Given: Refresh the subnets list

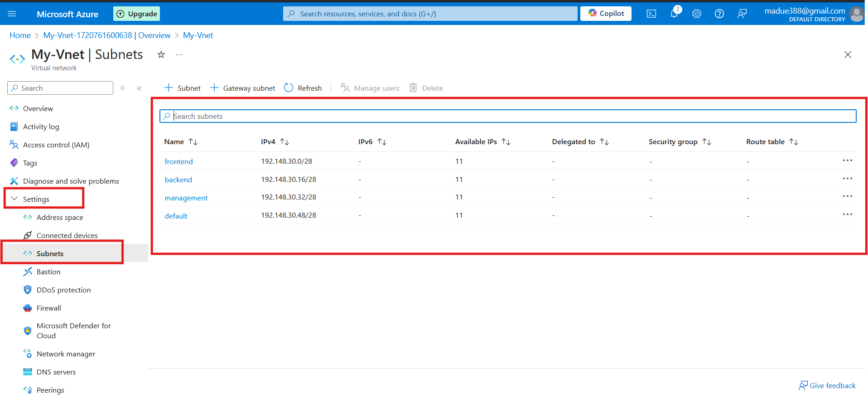Looking at the screenshot, I should 303,88.
